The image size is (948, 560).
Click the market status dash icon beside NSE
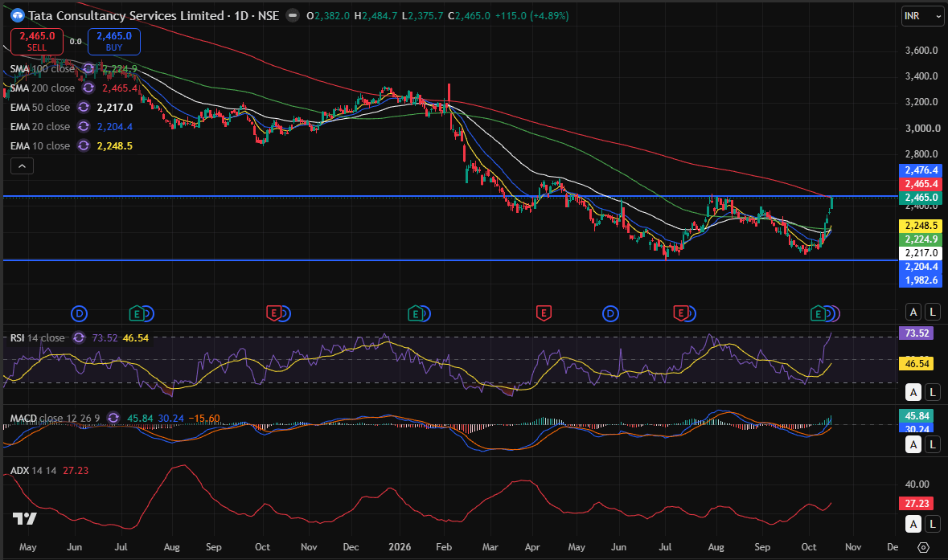292,16
